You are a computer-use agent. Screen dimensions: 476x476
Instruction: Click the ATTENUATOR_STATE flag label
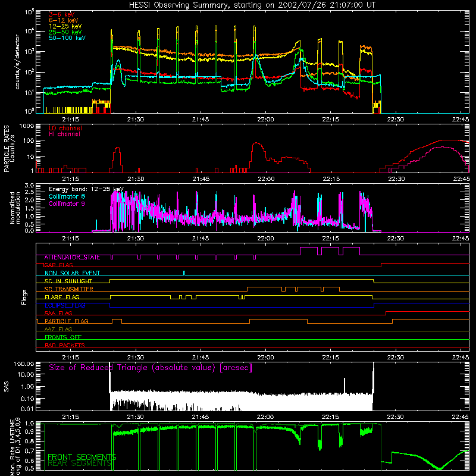(72, 258)
